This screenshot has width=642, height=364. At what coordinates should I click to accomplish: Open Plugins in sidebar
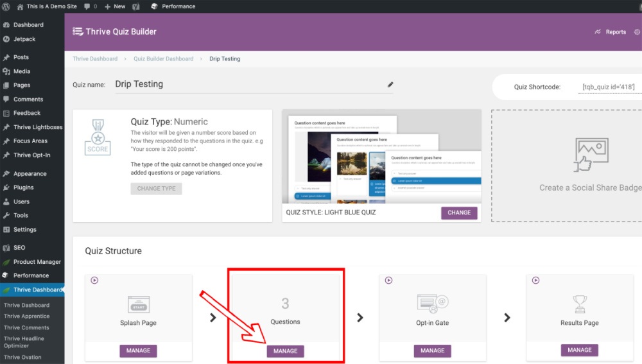[23, 187]
